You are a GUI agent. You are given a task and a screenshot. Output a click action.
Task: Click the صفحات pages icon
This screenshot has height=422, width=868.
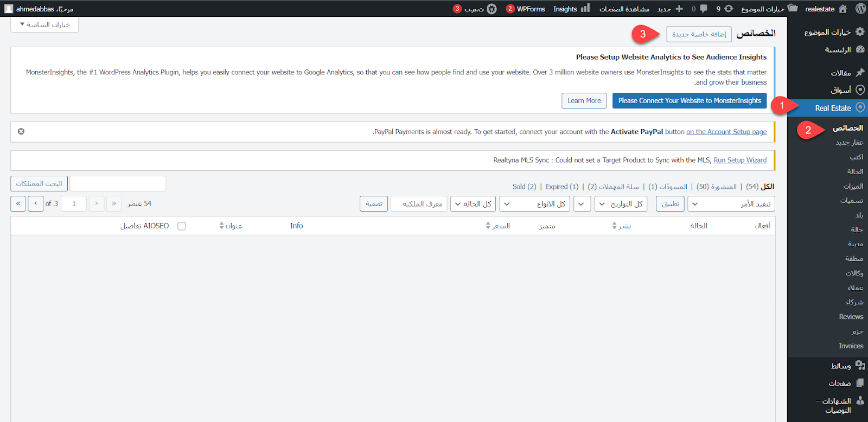coord(860,383)
